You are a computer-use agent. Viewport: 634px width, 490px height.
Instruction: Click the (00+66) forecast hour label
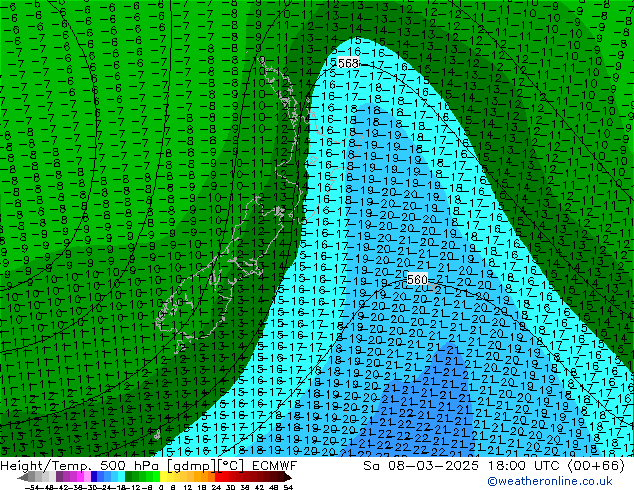(596, 466)
